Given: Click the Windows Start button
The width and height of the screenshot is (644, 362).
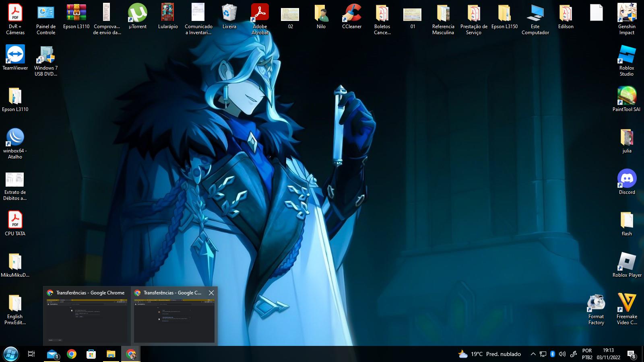Looking at the screenshot, I should pos(11,354).
